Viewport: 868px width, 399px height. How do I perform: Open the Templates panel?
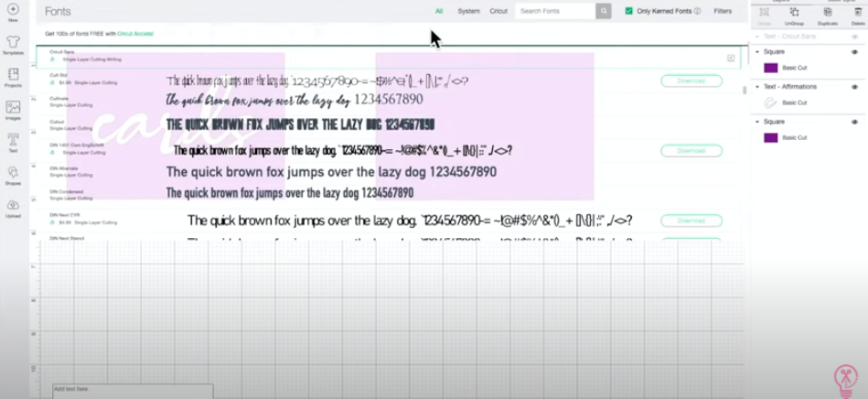[x=13, y=42]
